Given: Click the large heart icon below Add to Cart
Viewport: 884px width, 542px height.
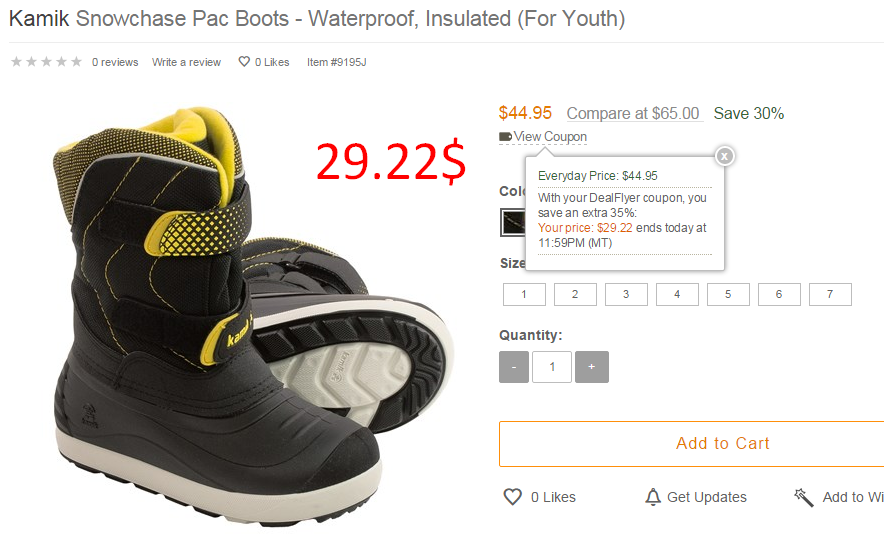Looking at the screenshot, I should [512, 497].
